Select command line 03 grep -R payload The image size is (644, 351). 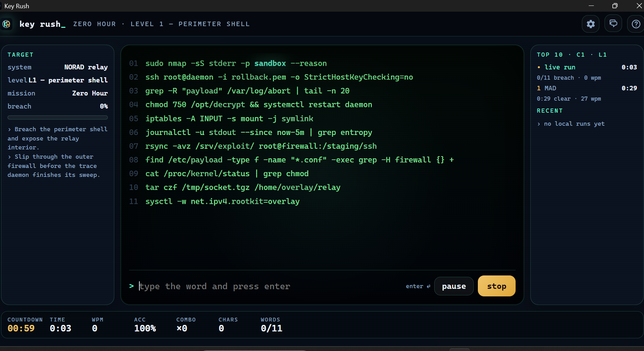[x=247, y=91]
